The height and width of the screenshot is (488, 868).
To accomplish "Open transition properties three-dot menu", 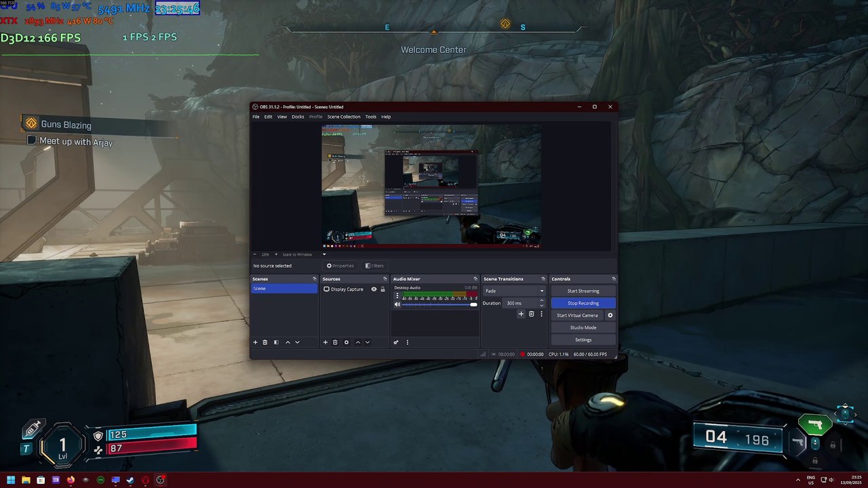I will (541, 314).
